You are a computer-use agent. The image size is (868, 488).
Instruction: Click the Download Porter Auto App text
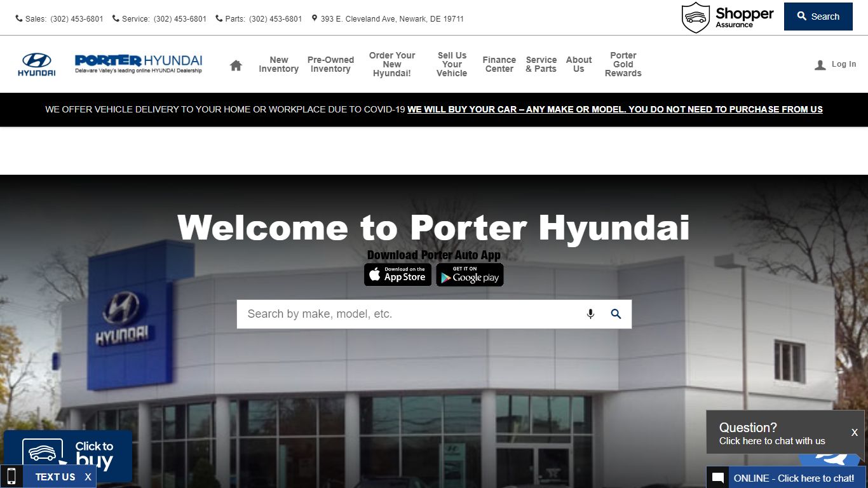tap(434, 255)
